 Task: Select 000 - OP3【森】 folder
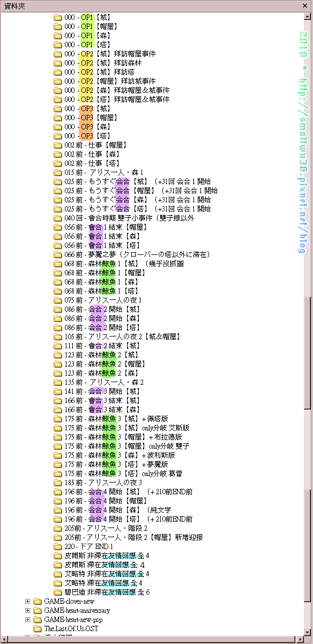coord(88,127)
